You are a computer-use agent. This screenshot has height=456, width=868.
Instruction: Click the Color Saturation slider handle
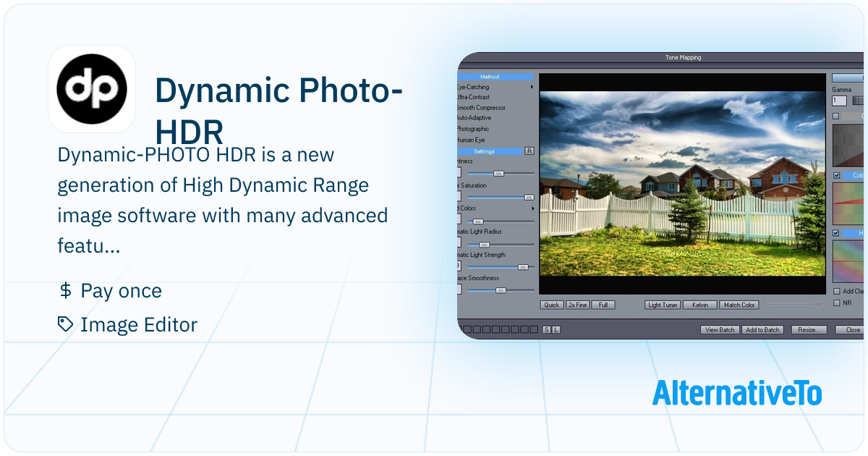529,197
